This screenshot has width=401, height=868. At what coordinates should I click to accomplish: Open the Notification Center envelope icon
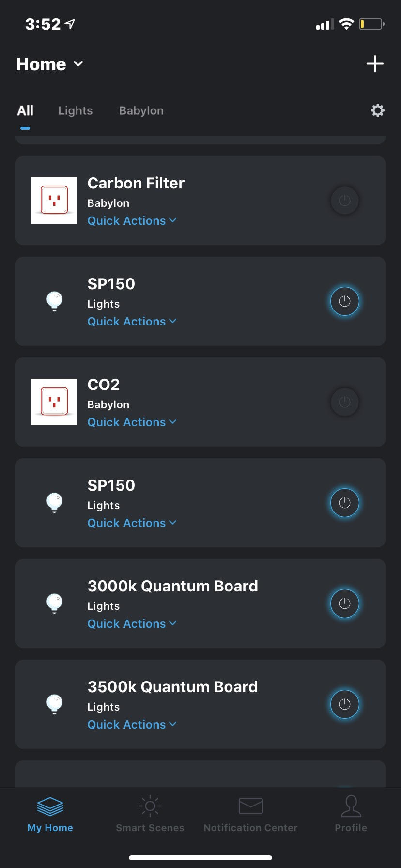[x=251, y=806]
